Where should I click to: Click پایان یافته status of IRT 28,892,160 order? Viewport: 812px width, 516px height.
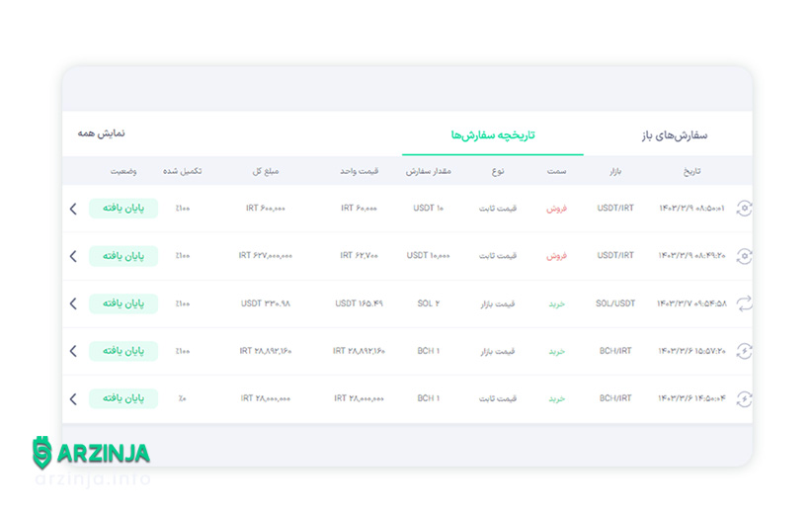[123, 351]
